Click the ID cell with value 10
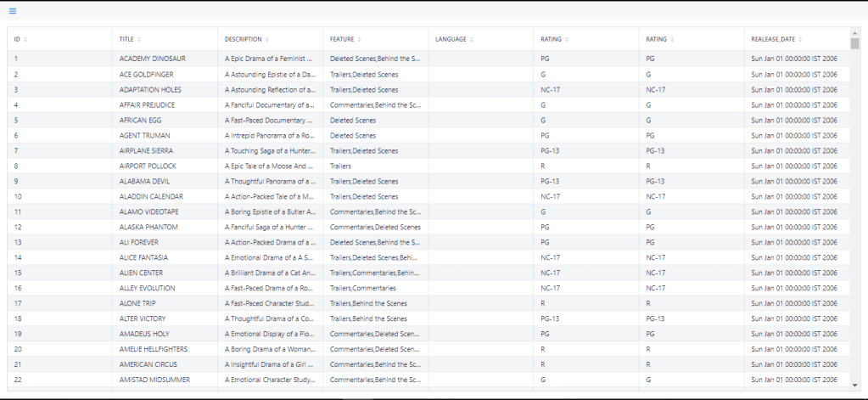Screen dimensions: 868x400 18,196
